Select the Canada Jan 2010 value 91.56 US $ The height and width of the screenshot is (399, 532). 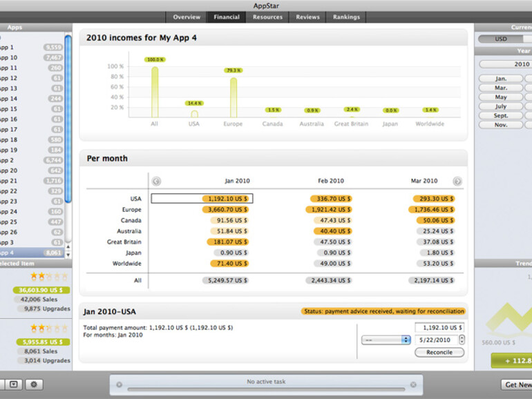229,220
